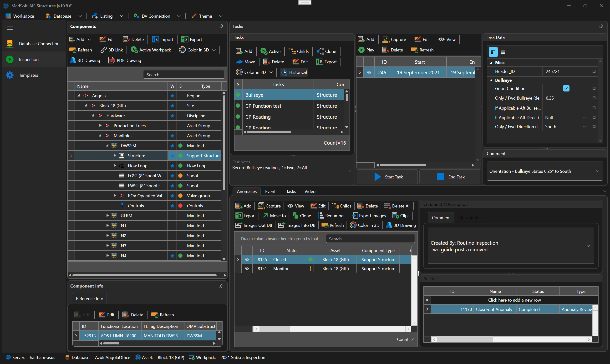Switch Task Data to categorized view
Image resolution: width=610 pixels, height=364 pixels.
click(493, 52)
